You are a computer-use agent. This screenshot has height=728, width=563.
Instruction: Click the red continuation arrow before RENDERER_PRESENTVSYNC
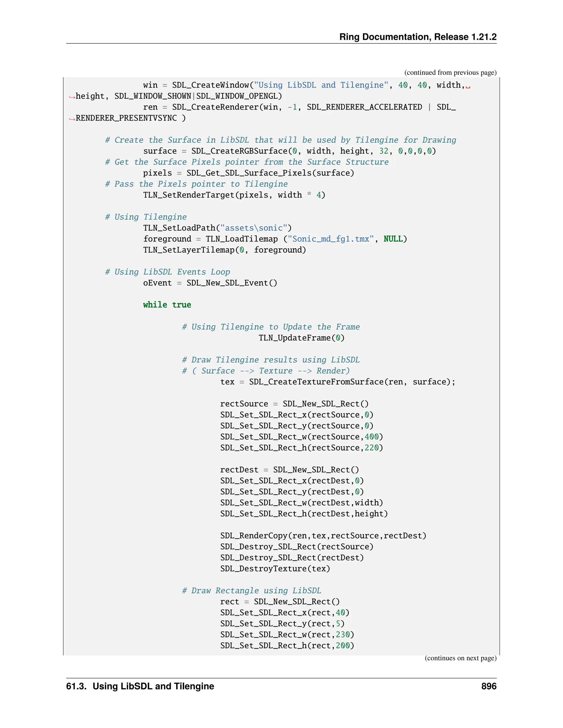coord(72,119)
